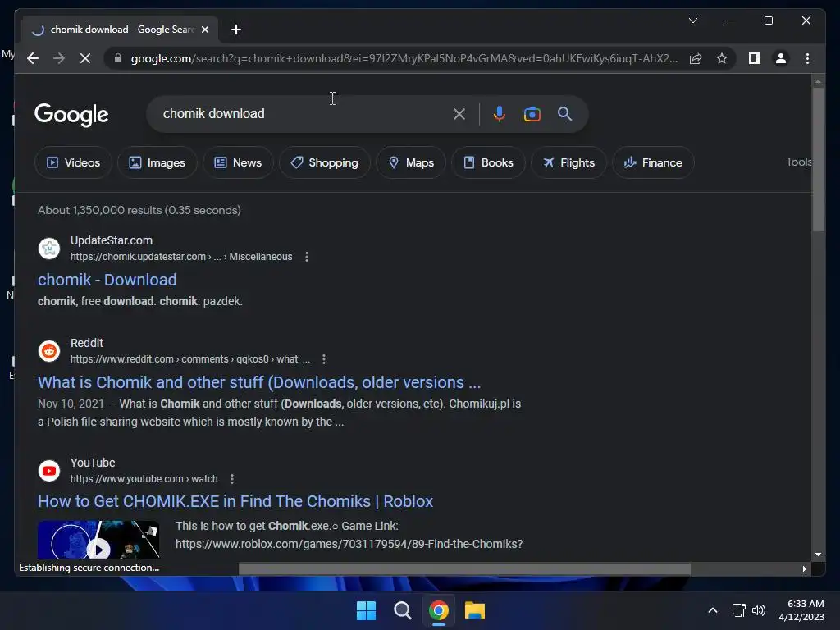
Task: Bookmark this tab with star icon
Action: tap(722, 58)
